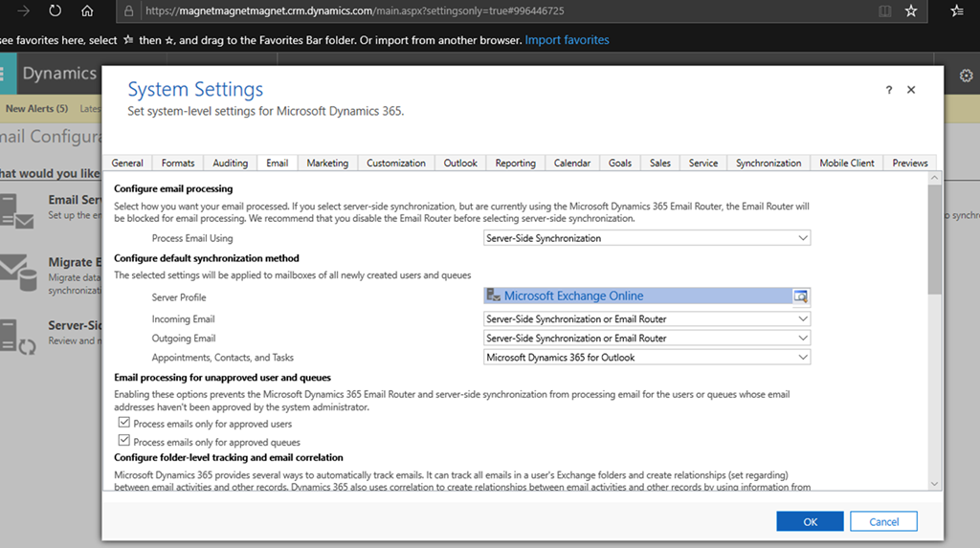Toggle Process emails only for approved queues

[x=123, y=441]
